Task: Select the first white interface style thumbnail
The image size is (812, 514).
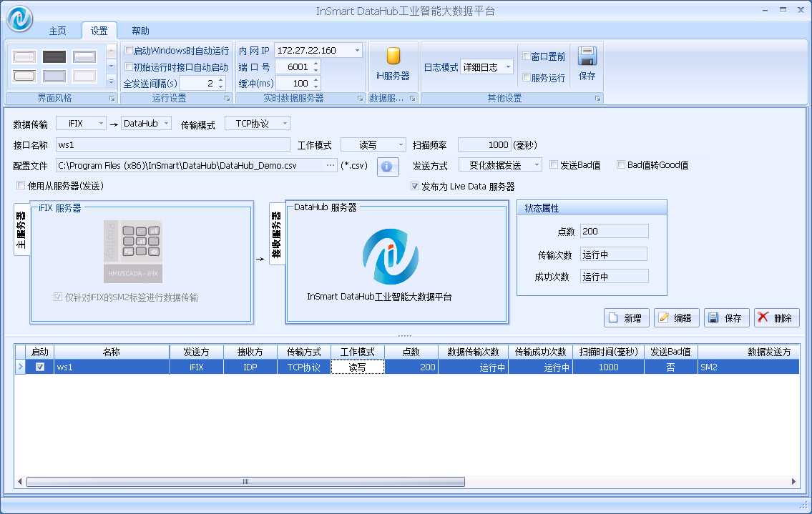Action: pyautogui.click(x=24, y=56)
